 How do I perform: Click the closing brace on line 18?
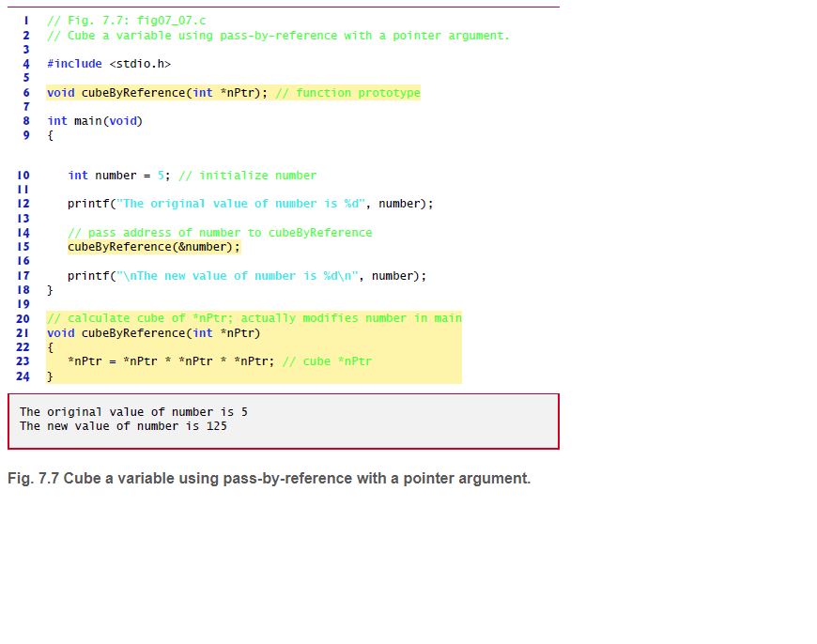50,290
